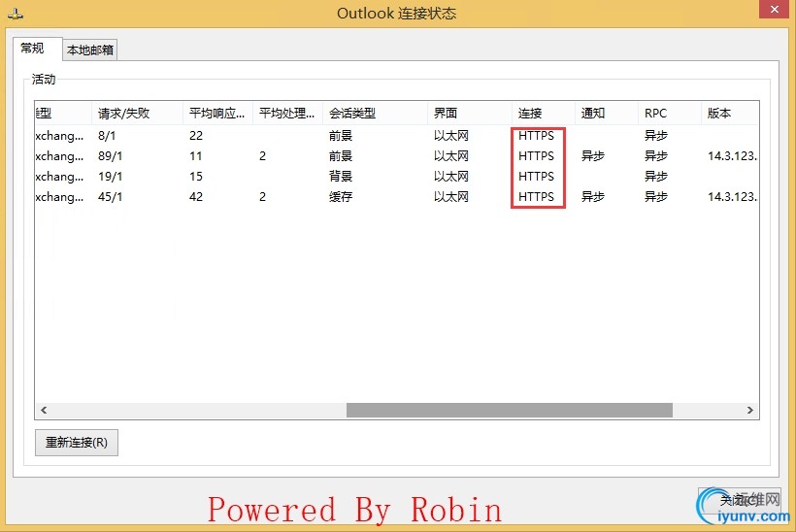Click the RPC column header

(670, 114)
